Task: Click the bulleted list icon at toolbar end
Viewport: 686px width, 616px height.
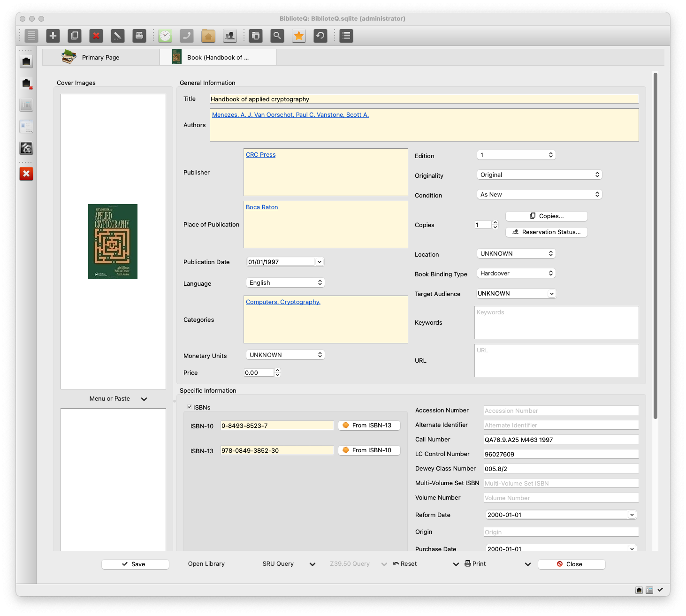Action: [346, 36]
